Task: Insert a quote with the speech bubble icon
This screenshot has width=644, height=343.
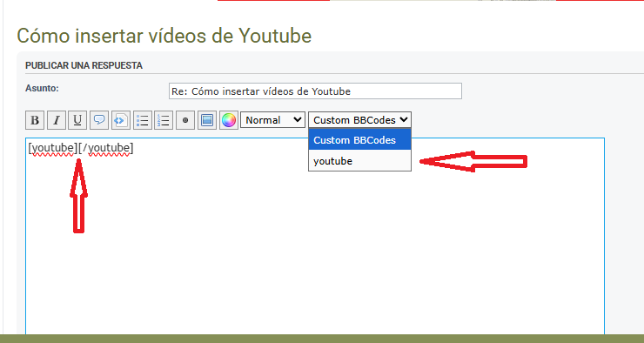Action: tap(99, 120)
